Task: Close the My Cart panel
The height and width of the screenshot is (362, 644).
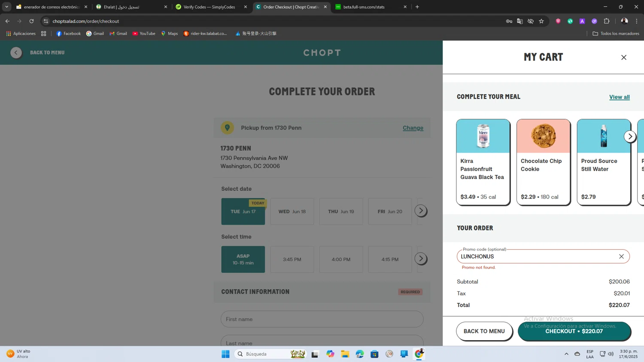Action: [x=624, y=57]
